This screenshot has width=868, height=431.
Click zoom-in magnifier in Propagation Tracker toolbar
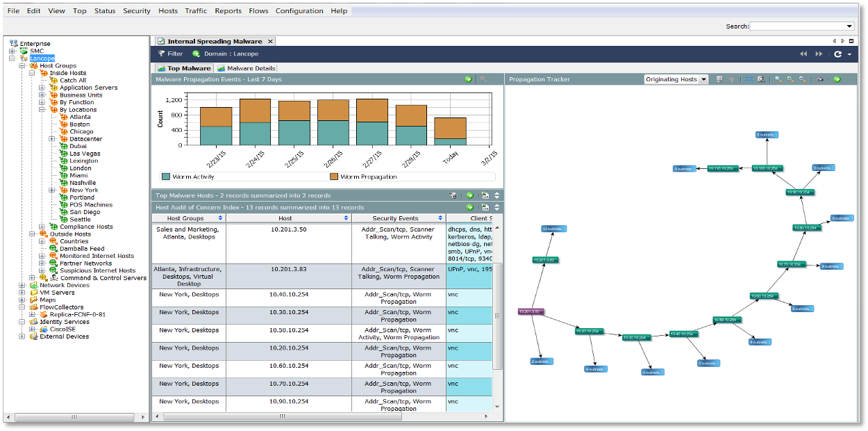(790, 79)
